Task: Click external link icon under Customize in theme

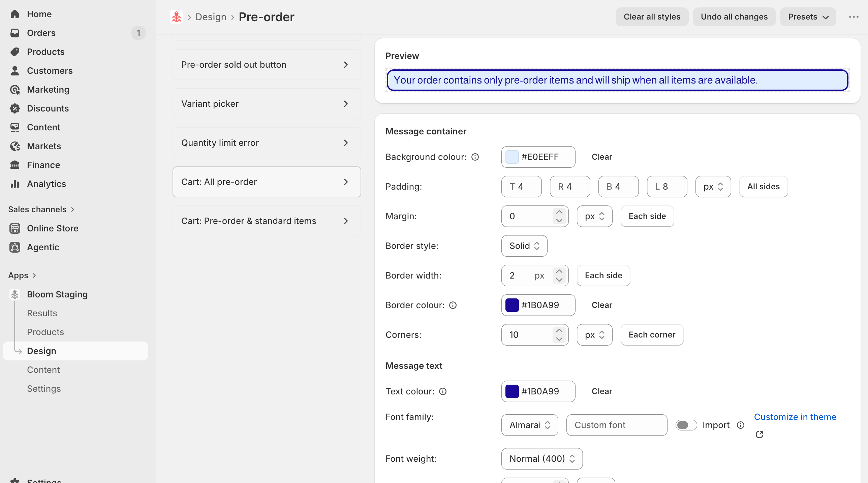Action: click(759, 434)
